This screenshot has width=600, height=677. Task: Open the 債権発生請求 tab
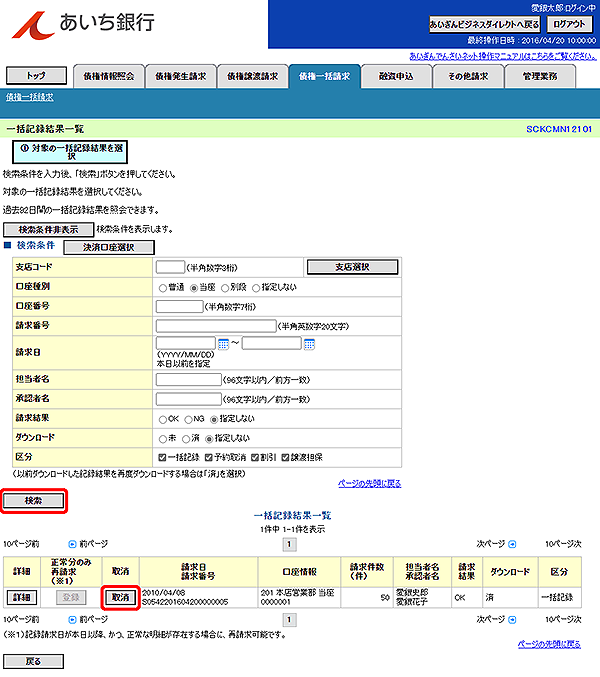(x=181, y=76)
